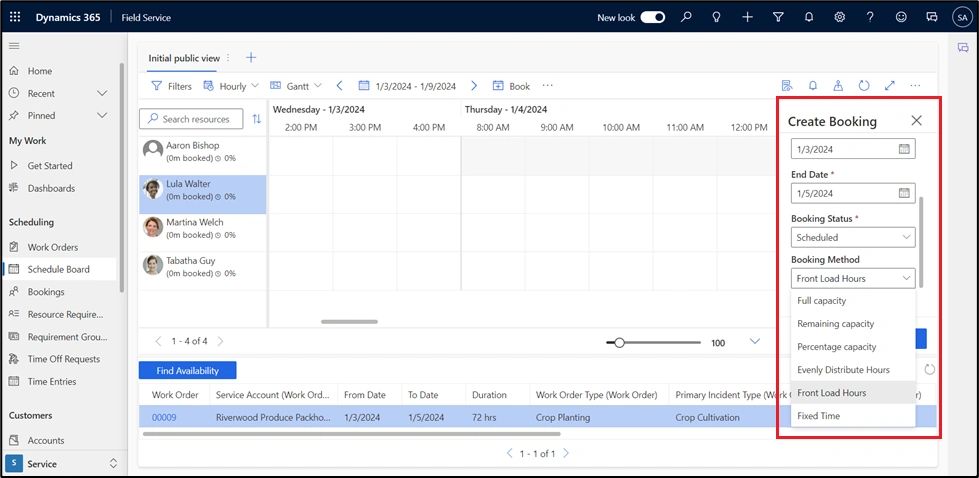The image size is (979, 478).
Task: Click the search magnifier in top bar
Action: (x=686, y=17)
